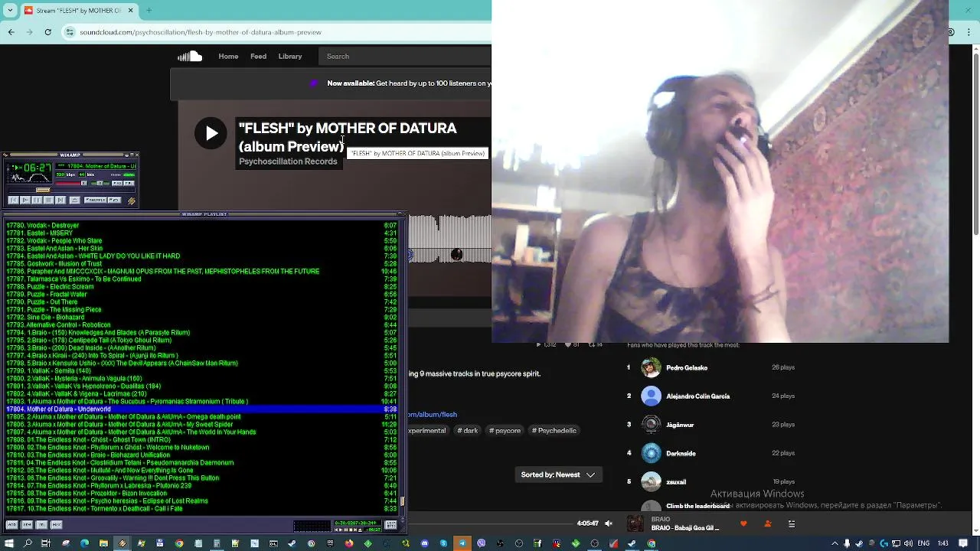Click the BRAIO track artwork thumbnail
Screen dimensions: 980x551
635,523
